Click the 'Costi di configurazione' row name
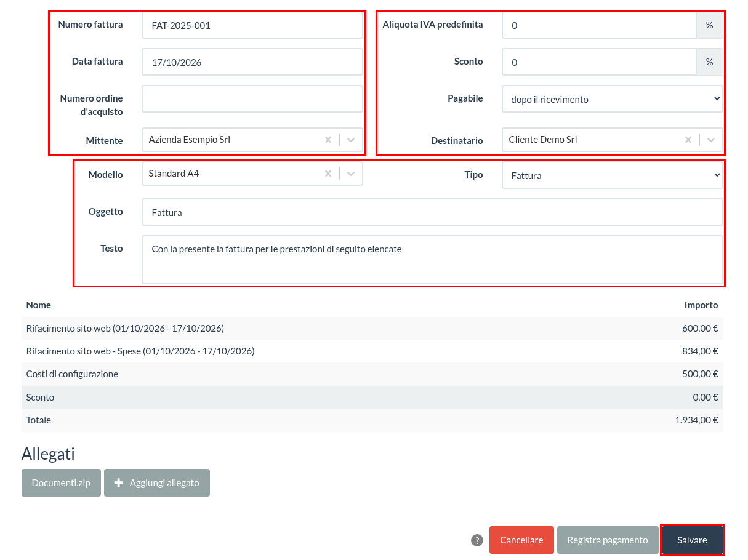The width and height of the screenshot is (748, 560). tap(72, 374)
